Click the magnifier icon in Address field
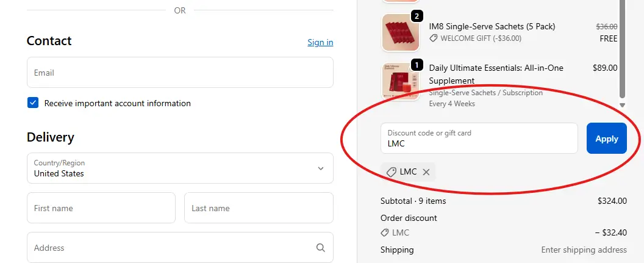 click(x=320, y=247)
